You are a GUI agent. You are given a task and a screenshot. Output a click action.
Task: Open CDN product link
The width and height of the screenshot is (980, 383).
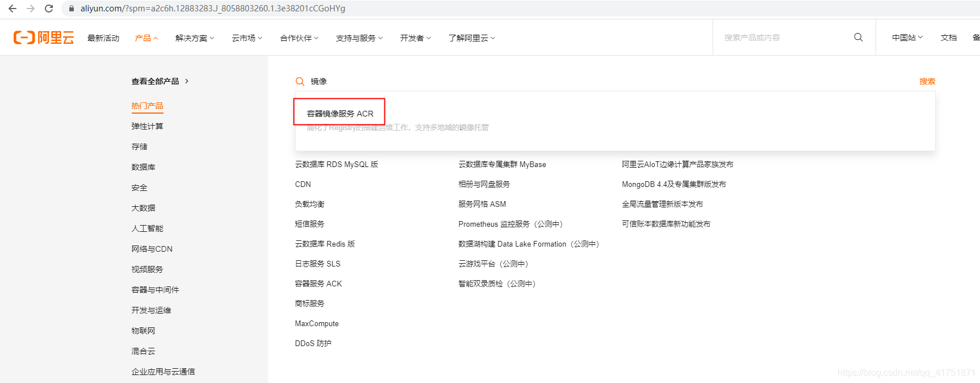(x=303, y=184)
